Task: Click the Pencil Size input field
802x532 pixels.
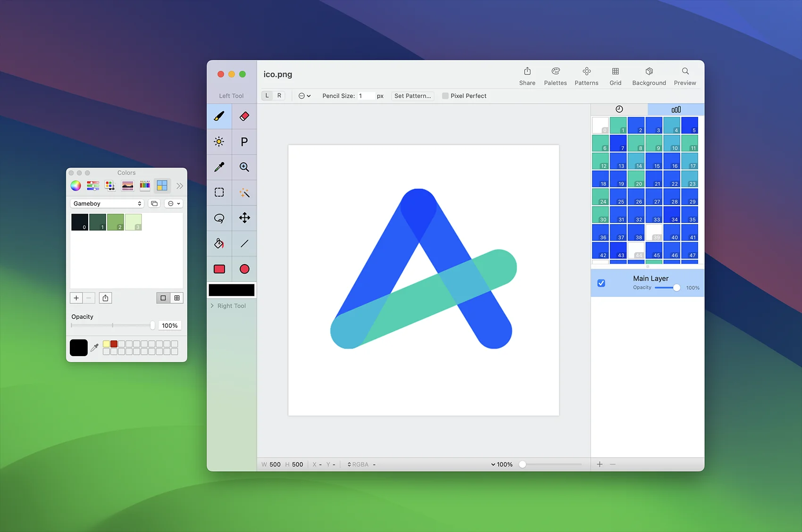Action: (x=366, y=96)
